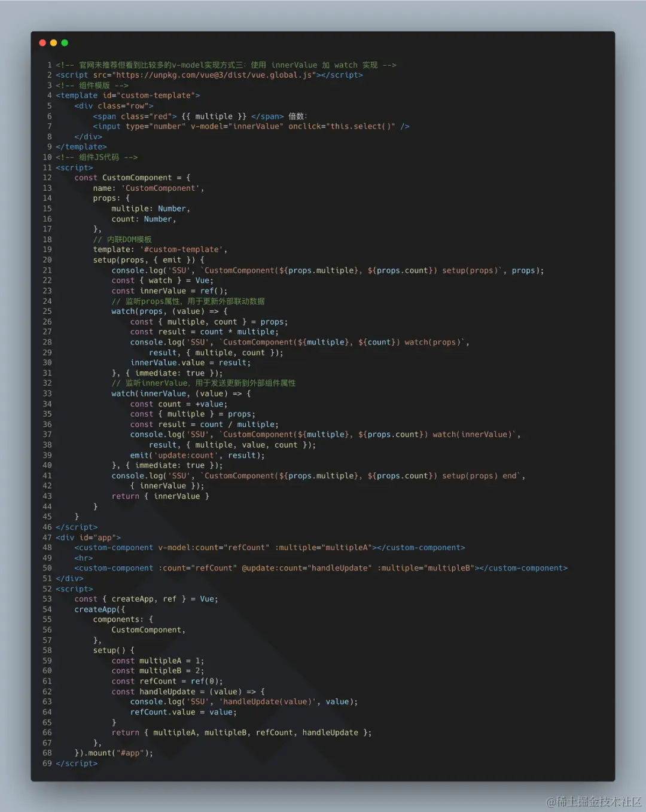Screen dimensions: 646x812
Task: Click the }).mount("#app"); call
Action: [114, 753]
